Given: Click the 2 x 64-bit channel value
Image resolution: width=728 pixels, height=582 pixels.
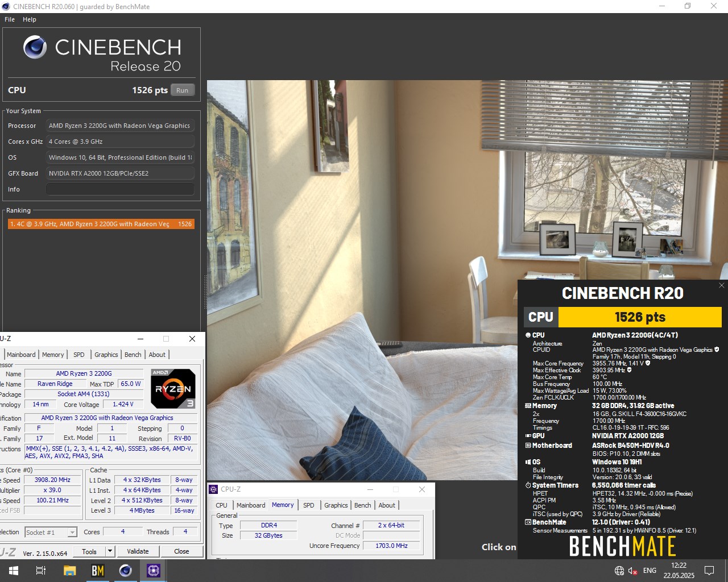Looking at the screenshot, I should coord(391,525).
